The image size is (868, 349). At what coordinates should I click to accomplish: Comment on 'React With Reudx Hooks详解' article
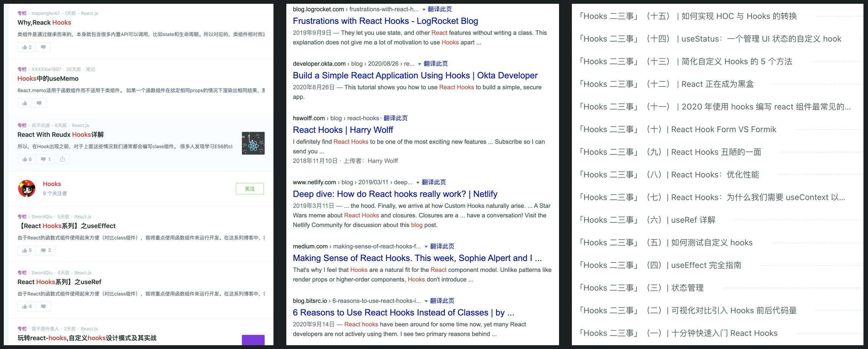pyautogui.click(x=45, y=159)
